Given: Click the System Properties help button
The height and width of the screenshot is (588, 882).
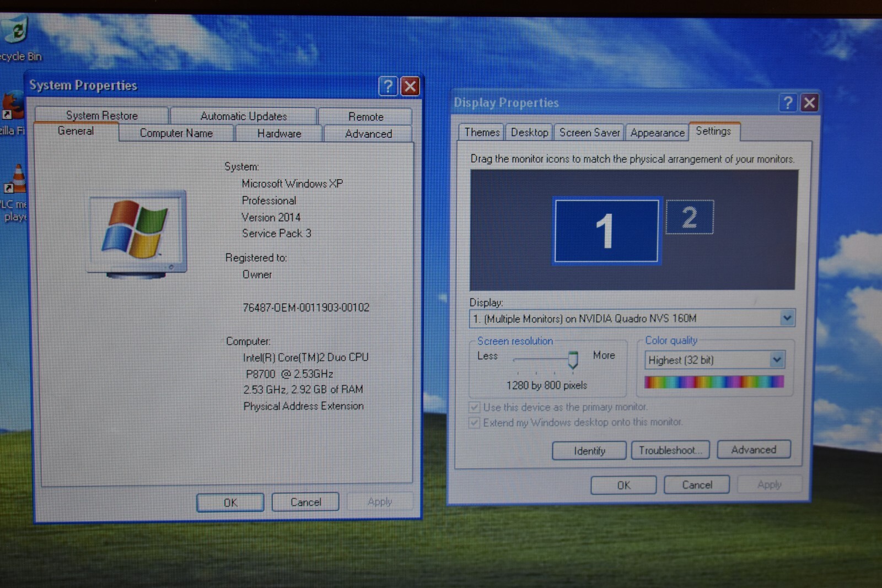Looking at the screenshot, I should coord(388,86).
